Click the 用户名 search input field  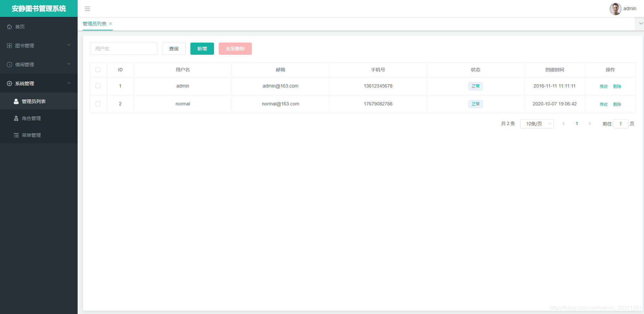(x=124, y=49)
